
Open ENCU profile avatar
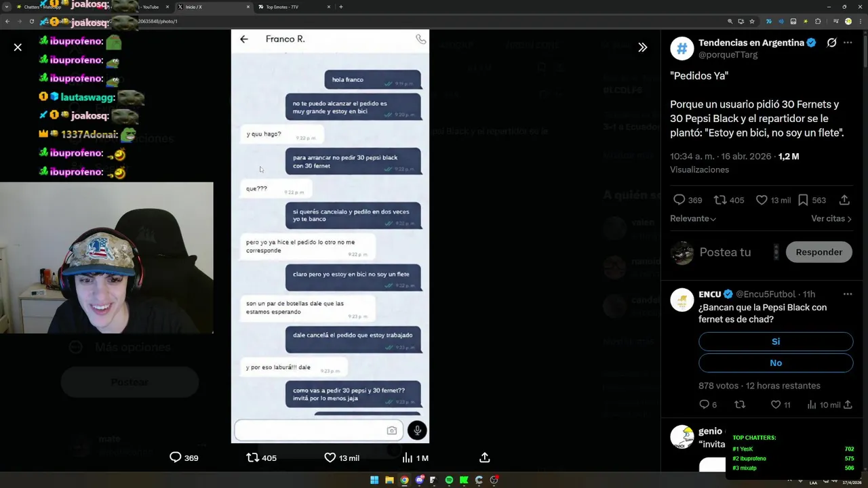pyautogui.click(x=682, y=300)
